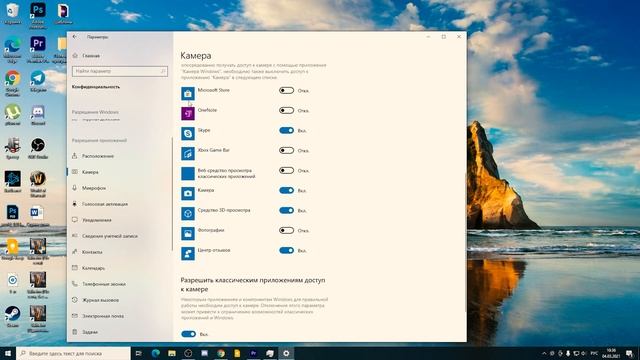Click the sidebar scrollbar in Settings
The height and width of the screenshot is (360, 640).
(172, 194)
